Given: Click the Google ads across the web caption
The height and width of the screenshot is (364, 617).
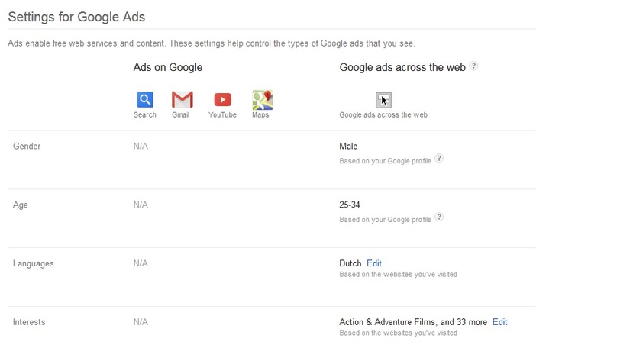Looking at the screenshot, I should (383, 114).
